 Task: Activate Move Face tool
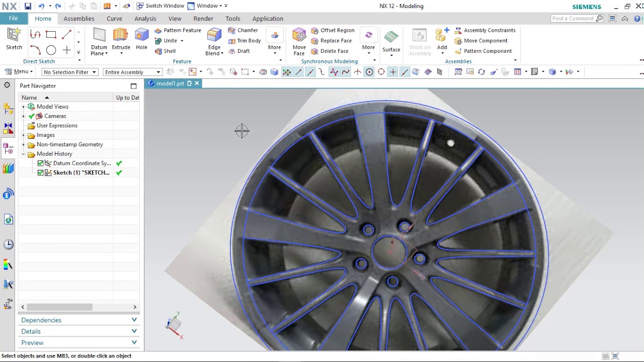point(299,41)
